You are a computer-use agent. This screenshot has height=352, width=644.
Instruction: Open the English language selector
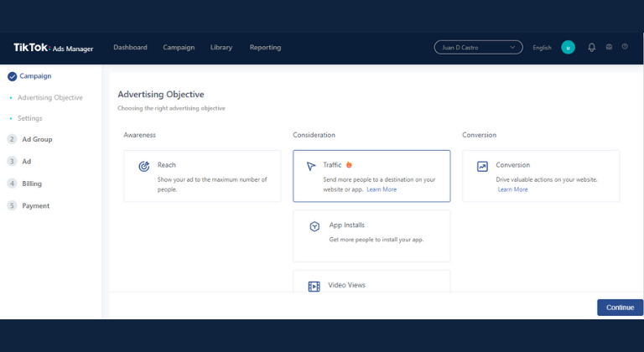pyautogui.click(x=542, y=48)
